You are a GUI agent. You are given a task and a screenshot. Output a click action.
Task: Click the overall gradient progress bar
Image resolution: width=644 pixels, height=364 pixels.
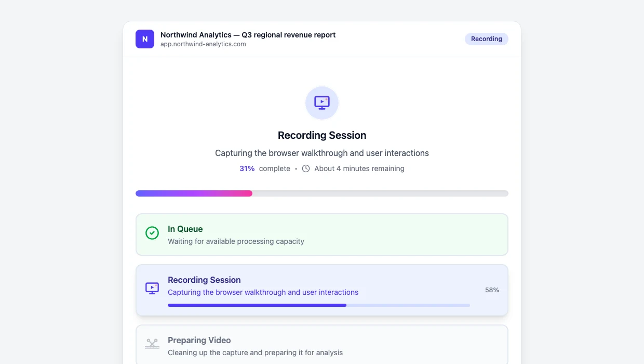tap(322, 193)
